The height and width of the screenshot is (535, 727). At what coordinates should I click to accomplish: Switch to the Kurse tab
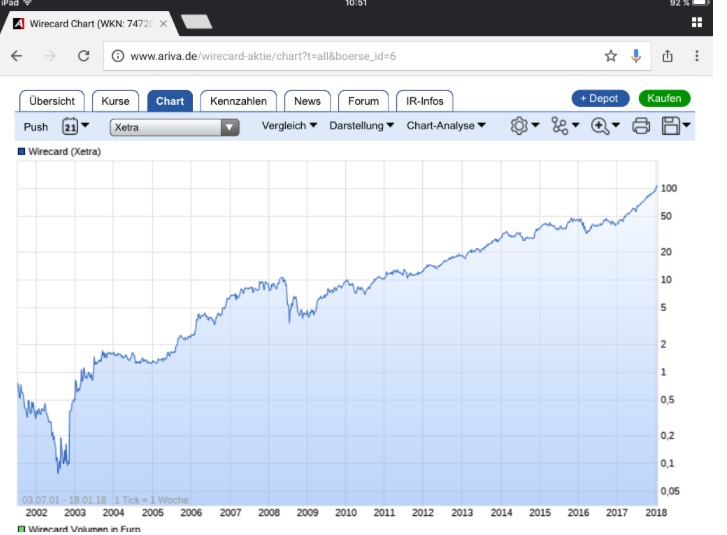pos(115,101)
